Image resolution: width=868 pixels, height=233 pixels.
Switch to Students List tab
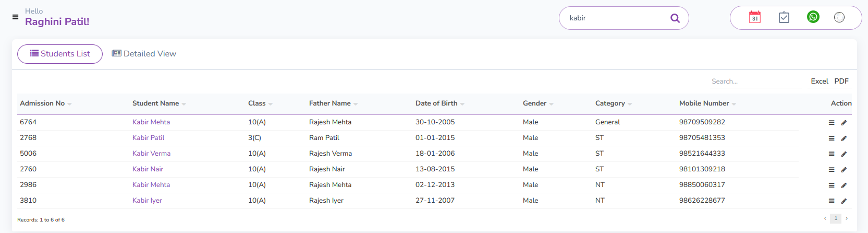point(60,54)
